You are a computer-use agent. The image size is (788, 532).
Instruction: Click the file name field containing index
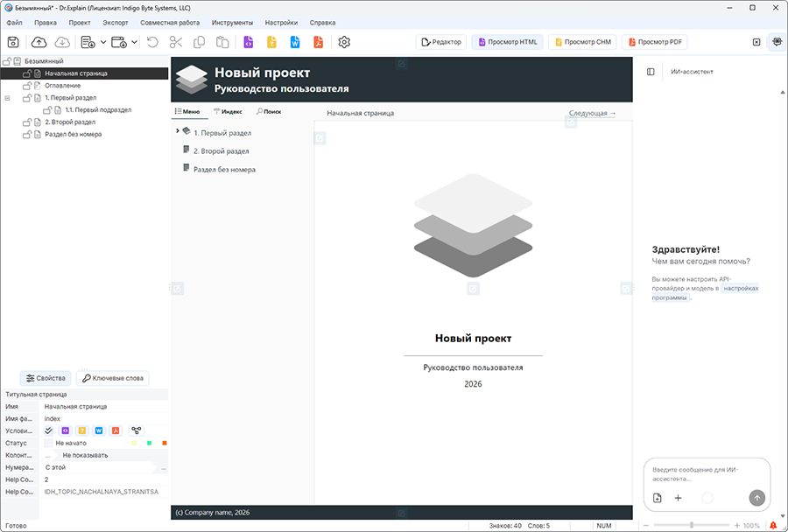(103, 418)
